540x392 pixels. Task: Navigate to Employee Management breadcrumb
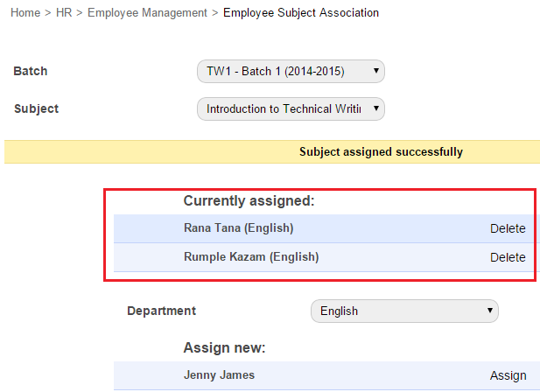[x=148, y=13]
